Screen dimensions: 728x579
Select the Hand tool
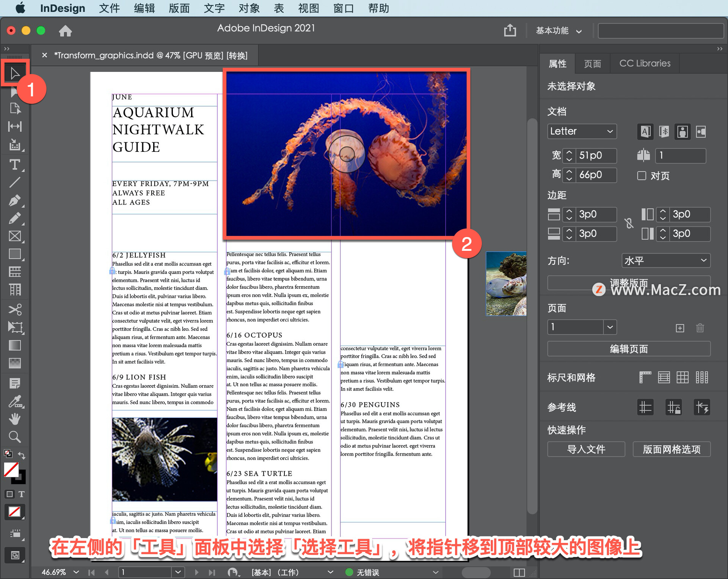point(15,419)
